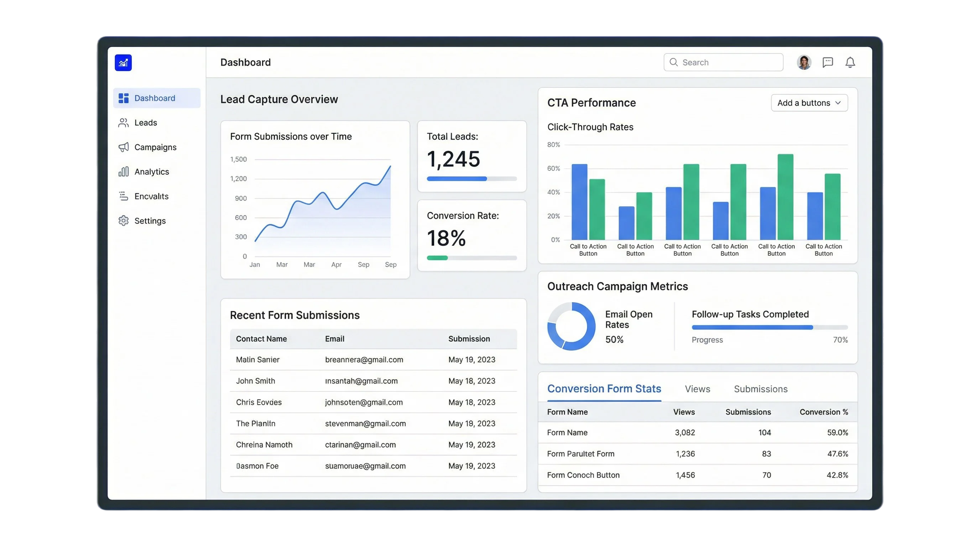Screen dimensions: 980x547
Task: Click the Campaigns megaphone icon
Action: [x=123, y=147]
